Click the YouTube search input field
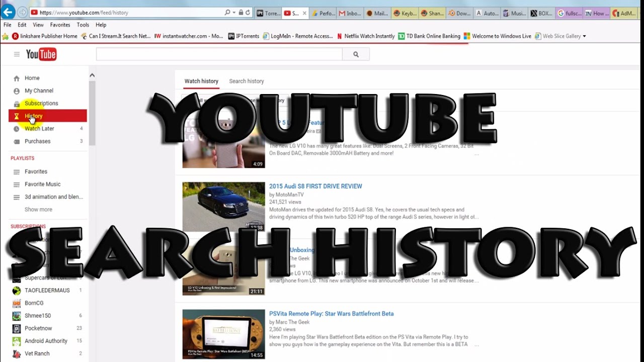The height and width of the screenshot is (362, 644). [x=219, y=54]
